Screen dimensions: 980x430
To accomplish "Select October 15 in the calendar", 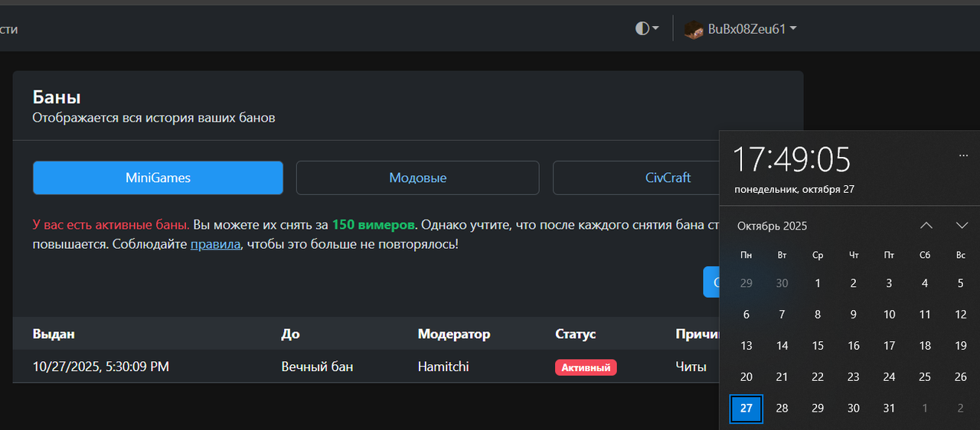I will 818,346.
